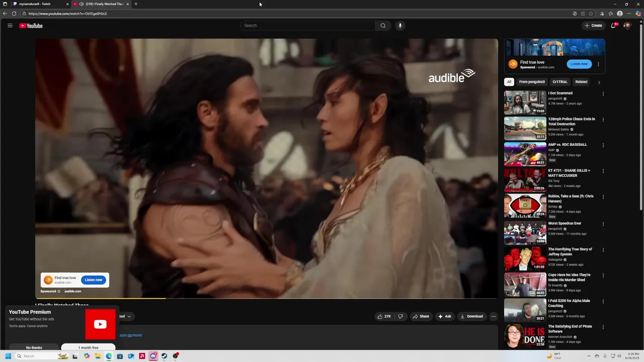Switch to the YouTube browser tab
This screenshot has height=362, width=644.
click(101, 4)
